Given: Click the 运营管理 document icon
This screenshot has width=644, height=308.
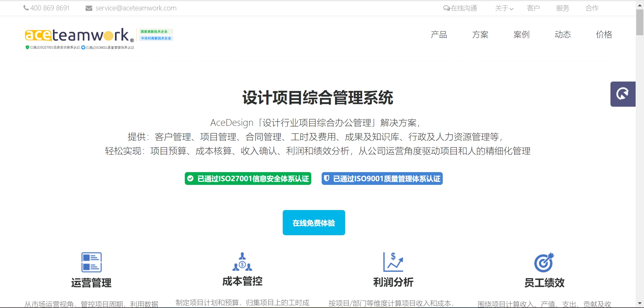Looking at the screenshot, I should pyautogui.click(x=92, y=262).
